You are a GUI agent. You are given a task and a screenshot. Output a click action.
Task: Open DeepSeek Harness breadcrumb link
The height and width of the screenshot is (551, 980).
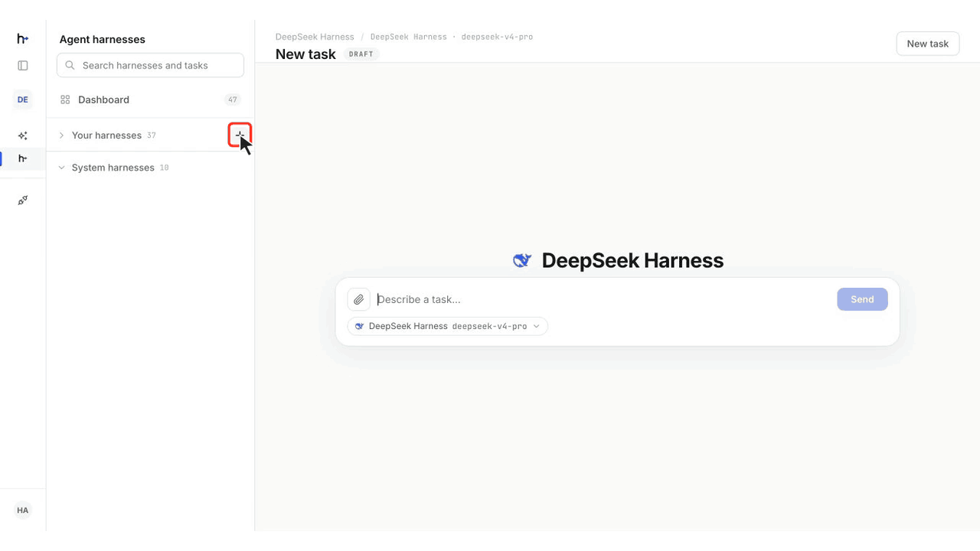315,37
